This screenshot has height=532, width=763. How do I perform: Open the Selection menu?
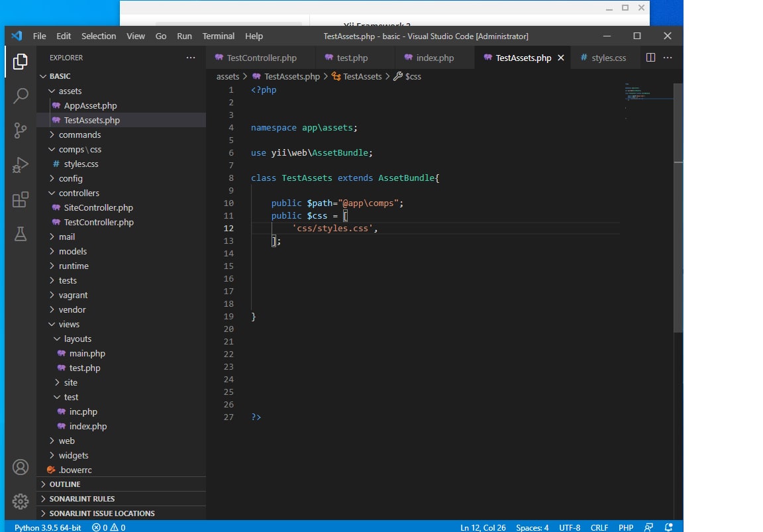click(x=99, y=36)
